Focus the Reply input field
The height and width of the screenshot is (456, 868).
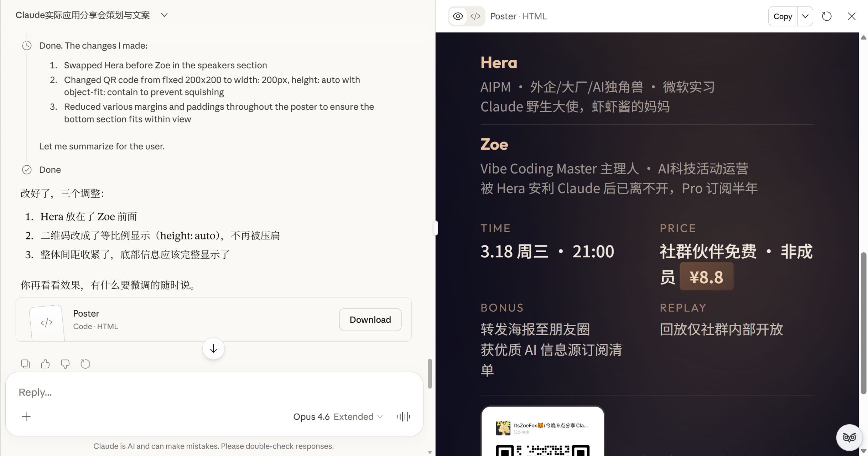pos(214,392)
